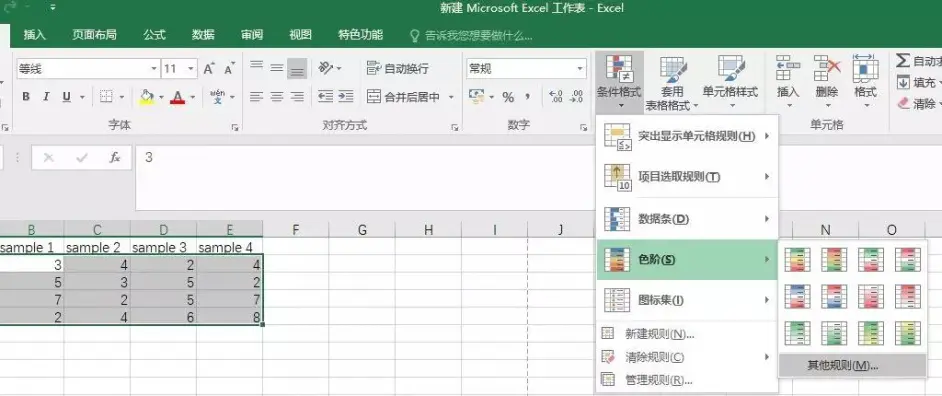Open the 数字 group dialog launcher
The image size is (942, 396).
point(583,127)
